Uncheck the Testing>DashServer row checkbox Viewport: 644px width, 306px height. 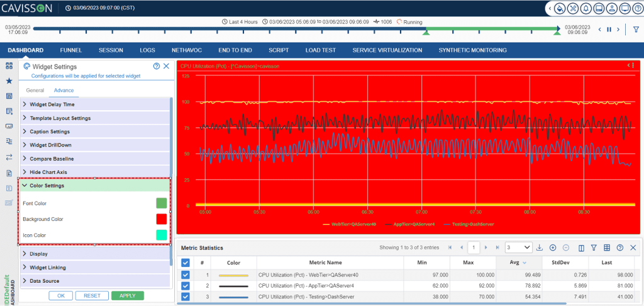click(186, 297)
